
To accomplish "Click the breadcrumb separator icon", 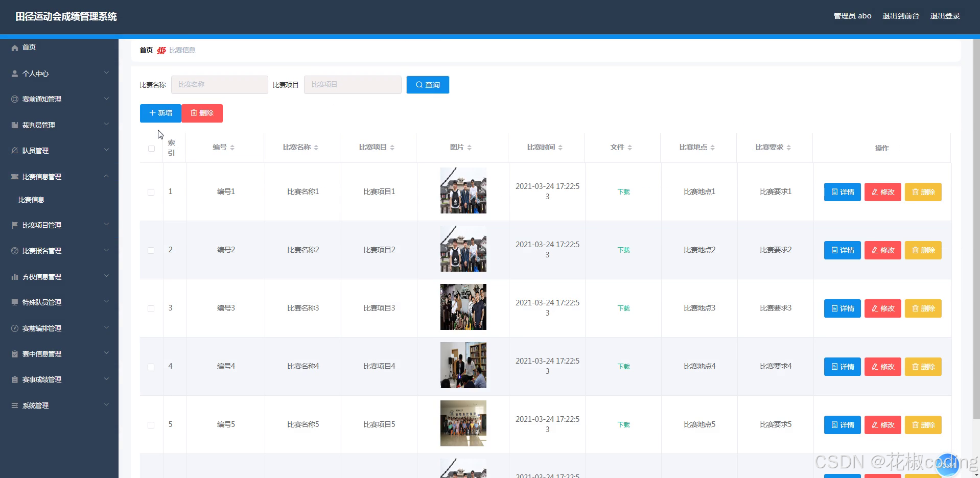I will (x=161, y=50).
